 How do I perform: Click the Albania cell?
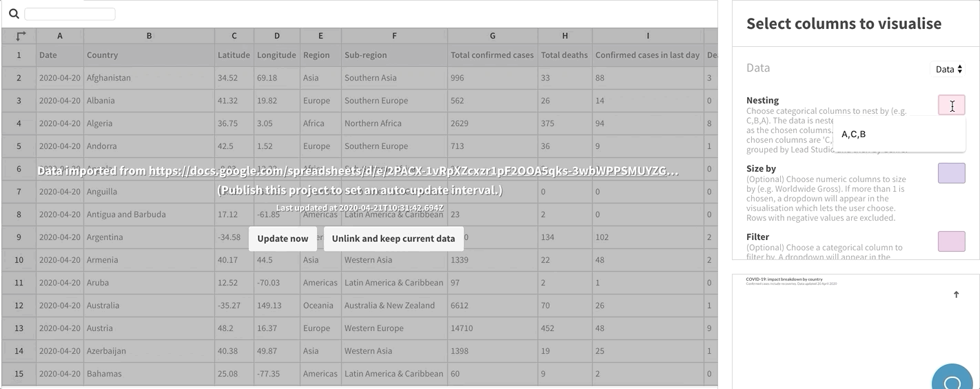tap(150, 101)
